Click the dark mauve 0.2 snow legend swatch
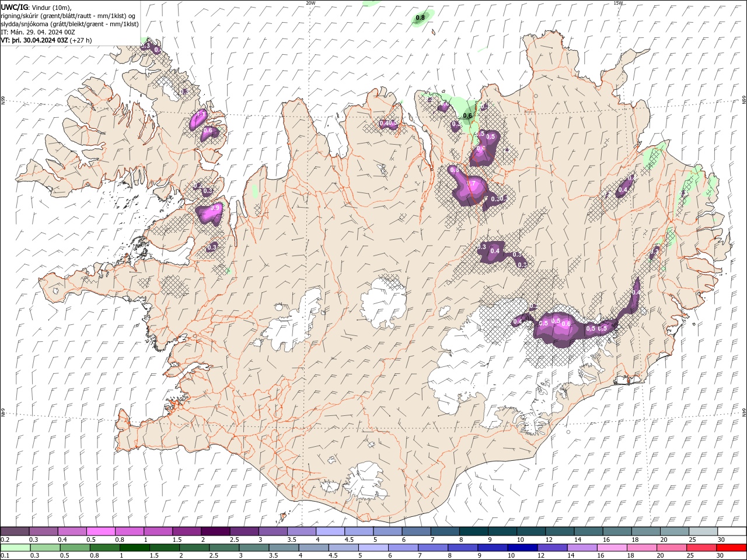747x560 pixels. [15, 531]
